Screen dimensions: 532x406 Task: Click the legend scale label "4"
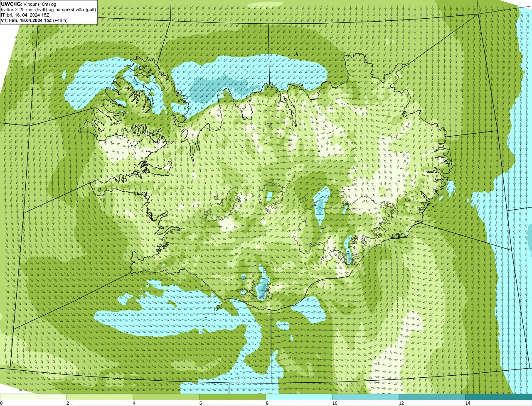pyautogui.click(x=134, y=403)
